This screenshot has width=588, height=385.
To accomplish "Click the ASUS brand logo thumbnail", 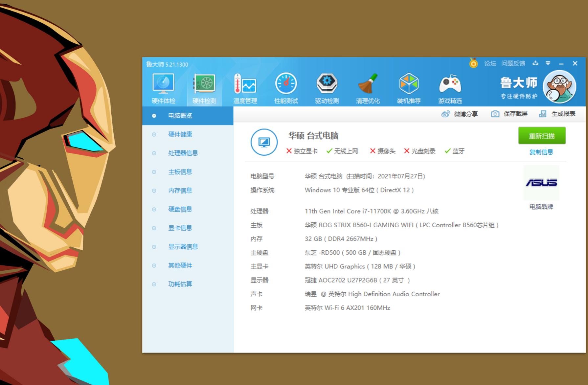I will [x=541, y=183].
